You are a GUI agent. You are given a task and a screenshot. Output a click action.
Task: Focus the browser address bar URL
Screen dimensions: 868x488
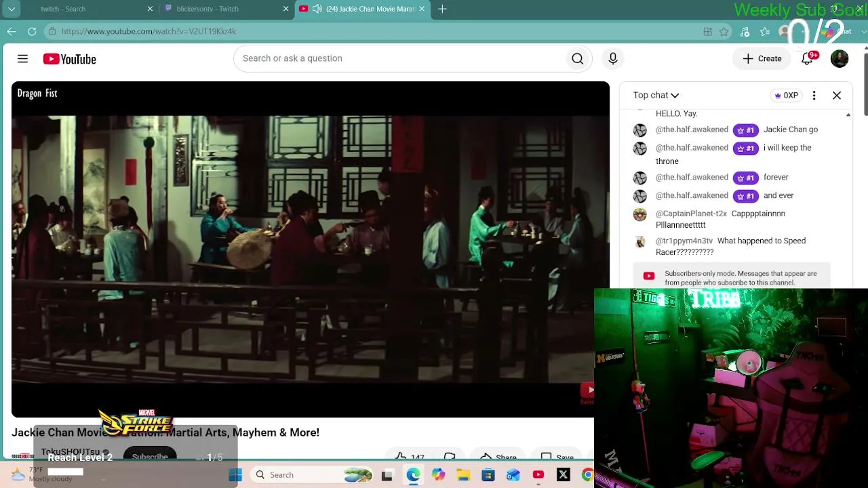(x=149, y=31)
